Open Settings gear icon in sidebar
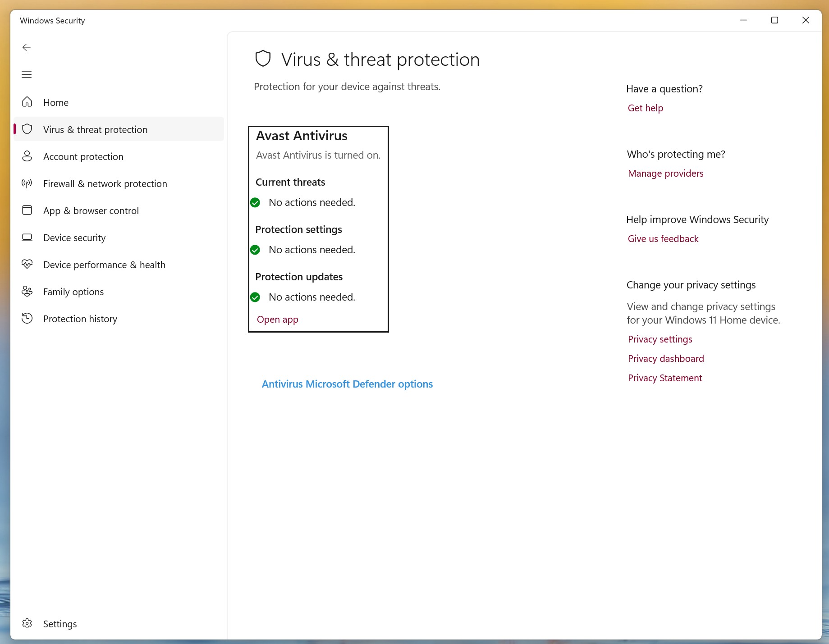The image size is (829, 644). click(x=27, y=623)
